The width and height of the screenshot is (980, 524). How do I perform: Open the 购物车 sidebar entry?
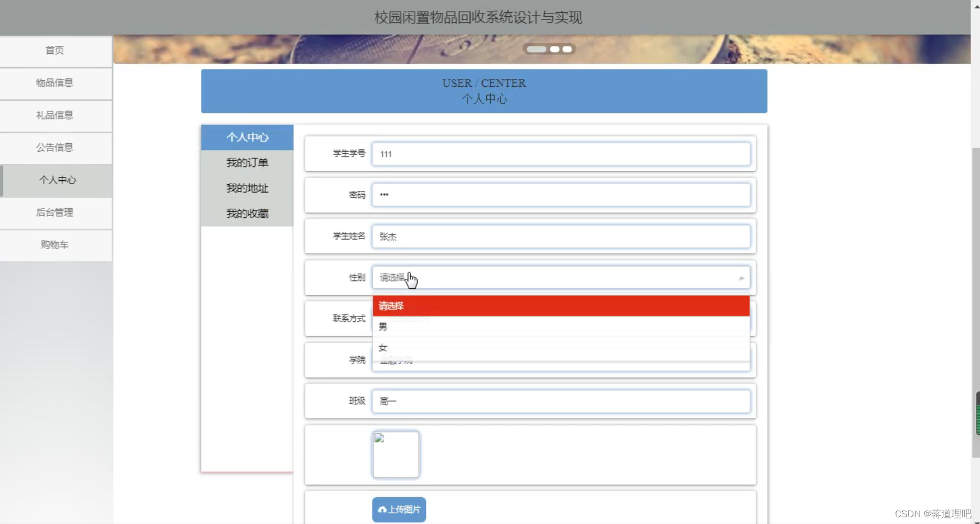[x=54, y=245]
